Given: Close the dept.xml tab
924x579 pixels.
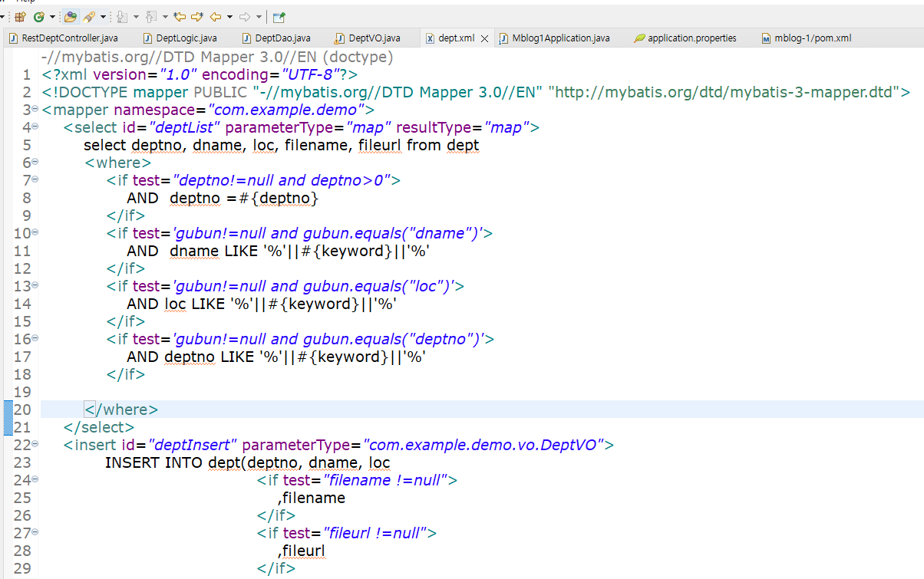Looking at the screenshot, I should pyautogui.click(x=485, y=38).
